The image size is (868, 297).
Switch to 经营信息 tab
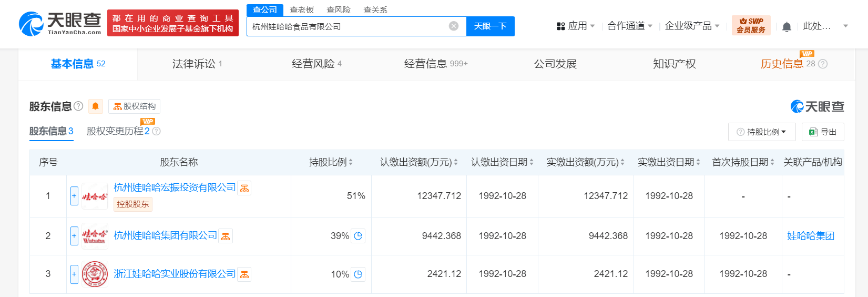coord(436,64)
